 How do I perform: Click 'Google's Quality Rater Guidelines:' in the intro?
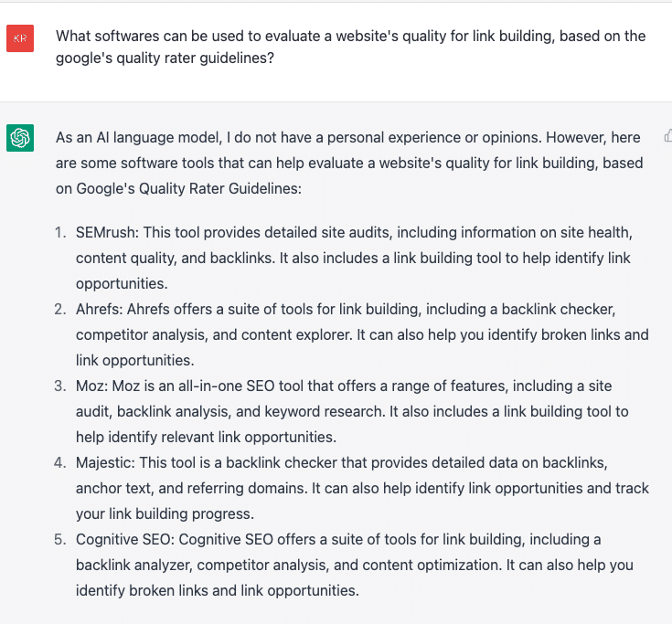pos(190,188)
